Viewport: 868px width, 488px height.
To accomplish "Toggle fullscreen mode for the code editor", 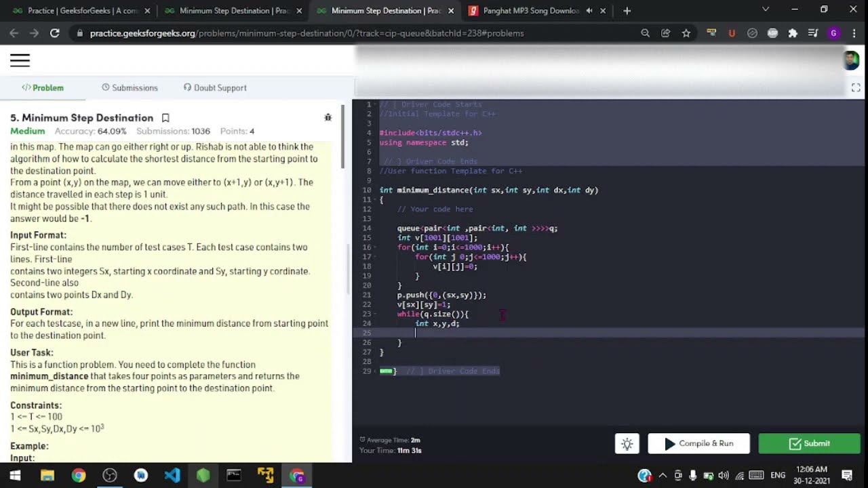I will point(855,88).
